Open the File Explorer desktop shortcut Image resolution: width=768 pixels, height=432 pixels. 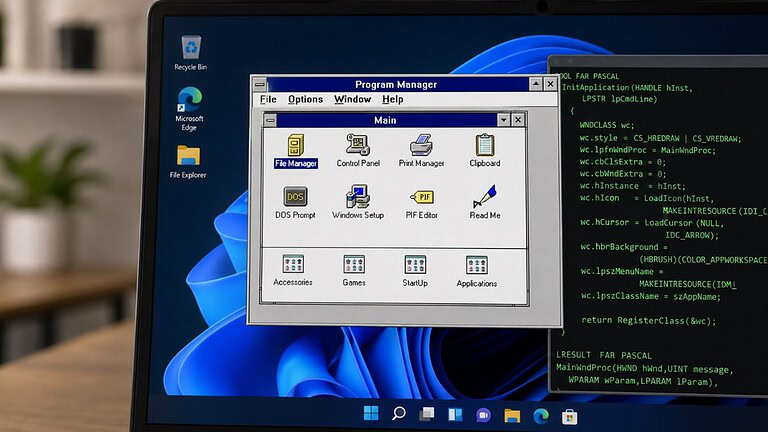[188, 162]
